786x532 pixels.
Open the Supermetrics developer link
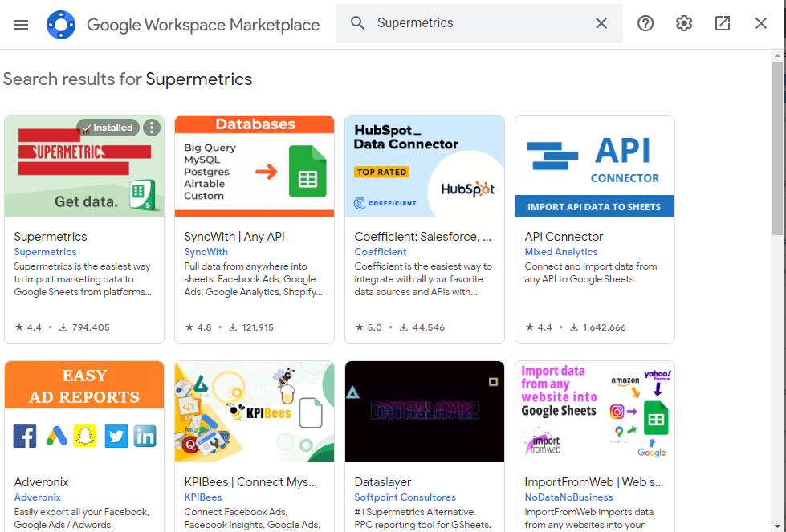[x=45, y=252]
